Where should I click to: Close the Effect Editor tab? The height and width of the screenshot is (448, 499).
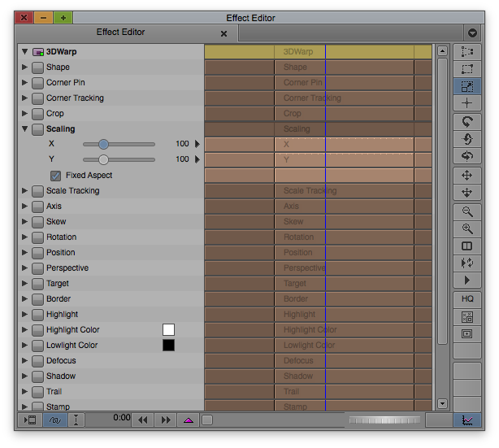point(223,33)
